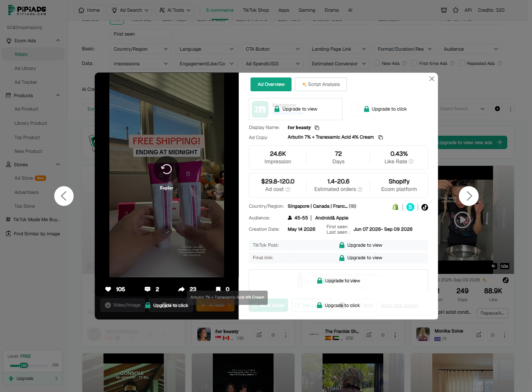Viewport: 532px width, 392px height.
Task: Close the ad detail popup
Action: pyautogui.click(x=432, y=79)
